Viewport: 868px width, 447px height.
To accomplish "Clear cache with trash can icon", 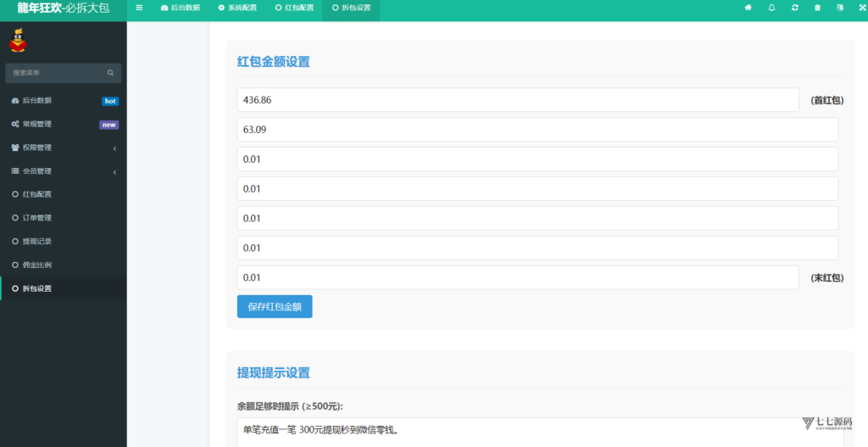I will click(x=818, y=8).
